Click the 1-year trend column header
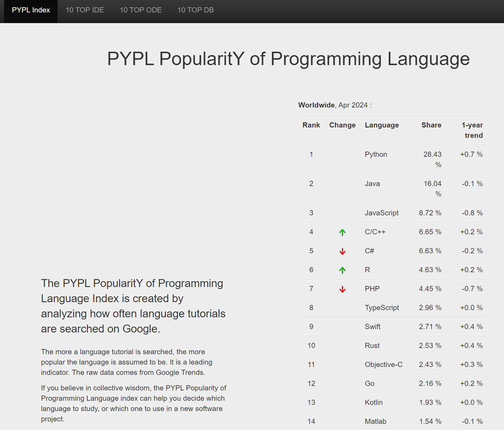This screenshot has width=504, height=430. pos(472,130)
